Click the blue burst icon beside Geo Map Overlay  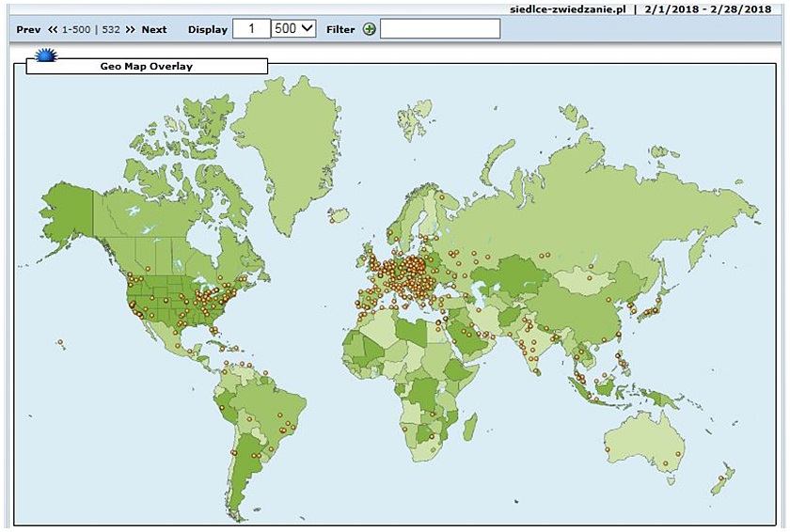coord(46,55)
